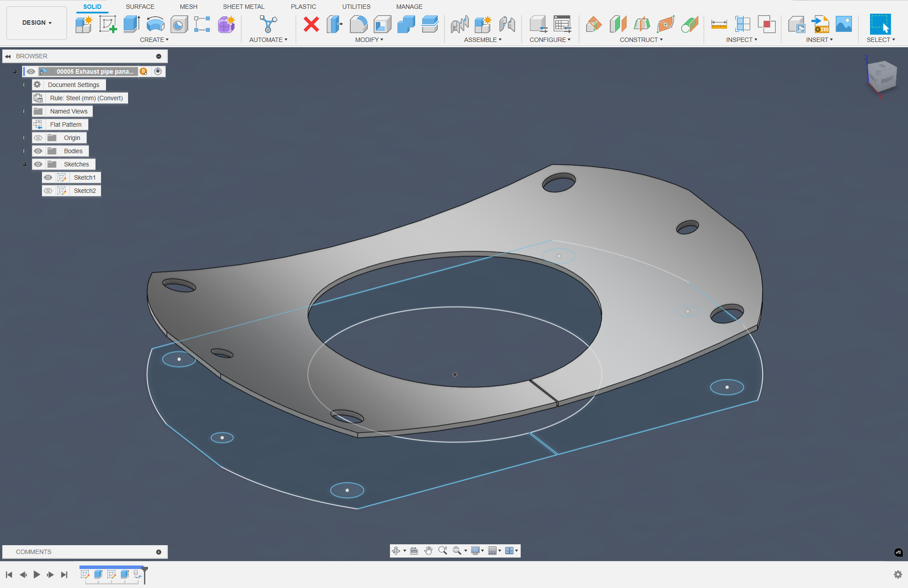Image resolution: width=908 pixels, height=588 pixels.
Task: Click the Extrude tool icon
Action: 132,24
